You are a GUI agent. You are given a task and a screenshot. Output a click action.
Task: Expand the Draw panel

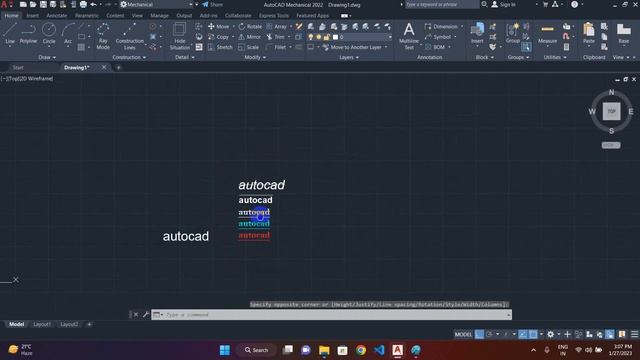(x=47, y=58)
